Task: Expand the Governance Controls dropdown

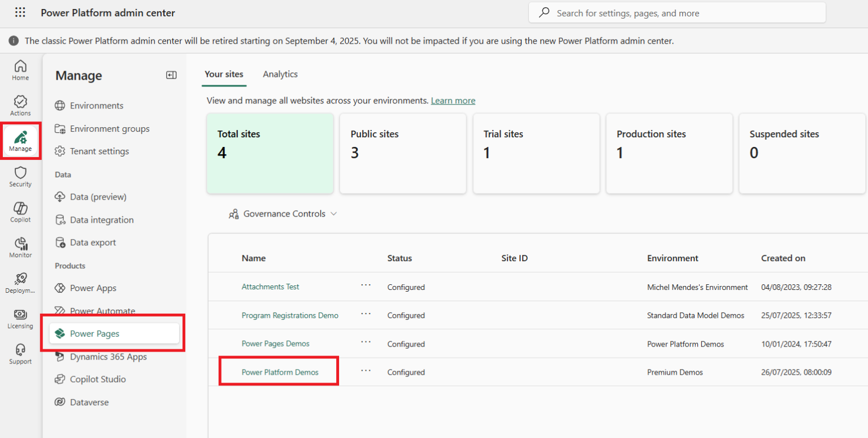Action: point(283,214)
